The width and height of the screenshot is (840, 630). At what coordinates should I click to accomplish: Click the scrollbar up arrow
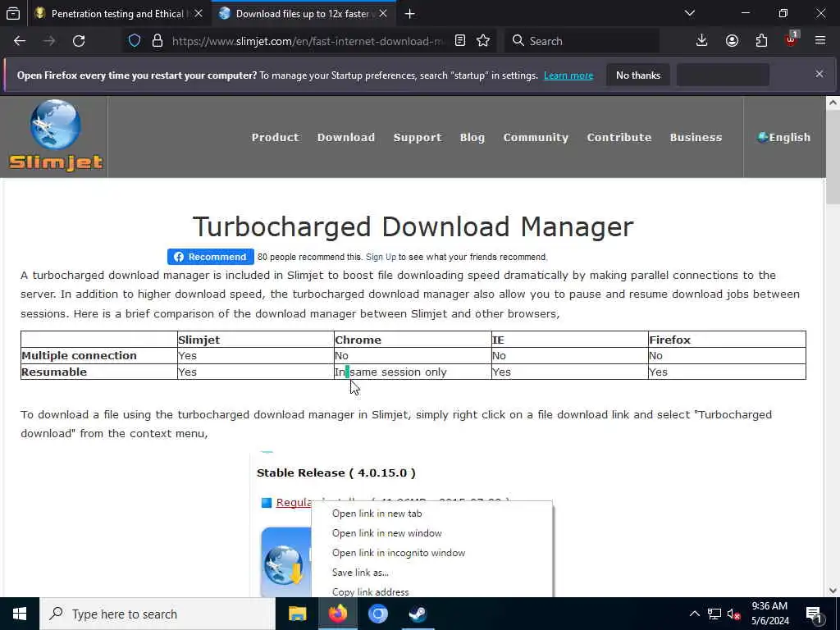pyautogui.click(x=833, y=103)
